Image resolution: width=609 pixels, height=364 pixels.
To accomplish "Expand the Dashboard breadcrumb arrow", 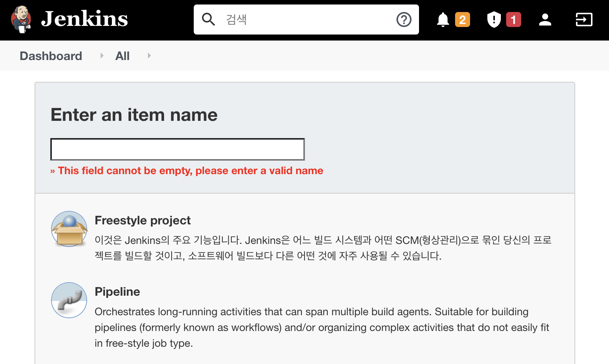I will (x=102, y=56).
